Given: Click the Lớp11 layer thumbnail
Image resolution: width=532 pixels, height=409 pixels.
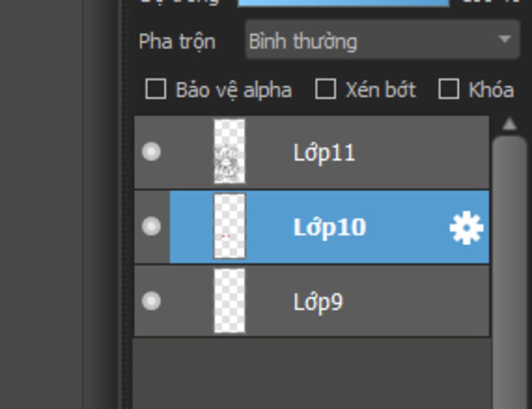Looking at the screenshot, I should point(229,151).
